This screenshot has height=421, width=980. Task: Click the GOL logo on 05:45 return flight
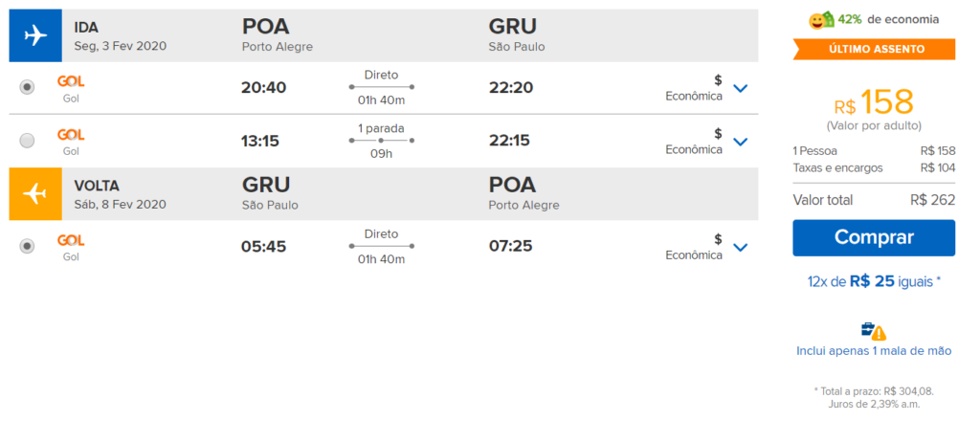tap(71, 240)
